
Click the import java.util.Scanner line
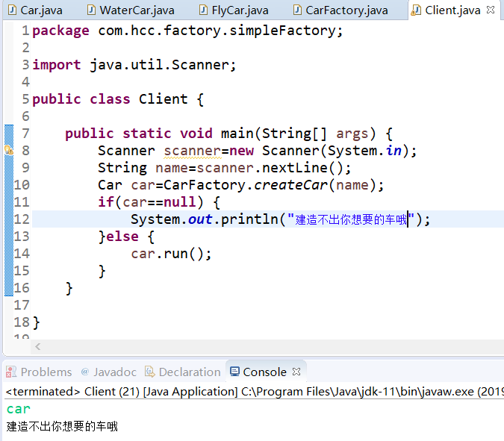134,65
